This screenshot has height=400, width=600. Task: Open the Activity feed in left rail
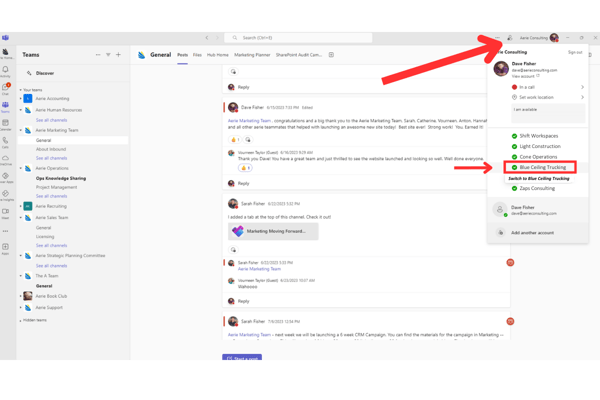point(5,71)
